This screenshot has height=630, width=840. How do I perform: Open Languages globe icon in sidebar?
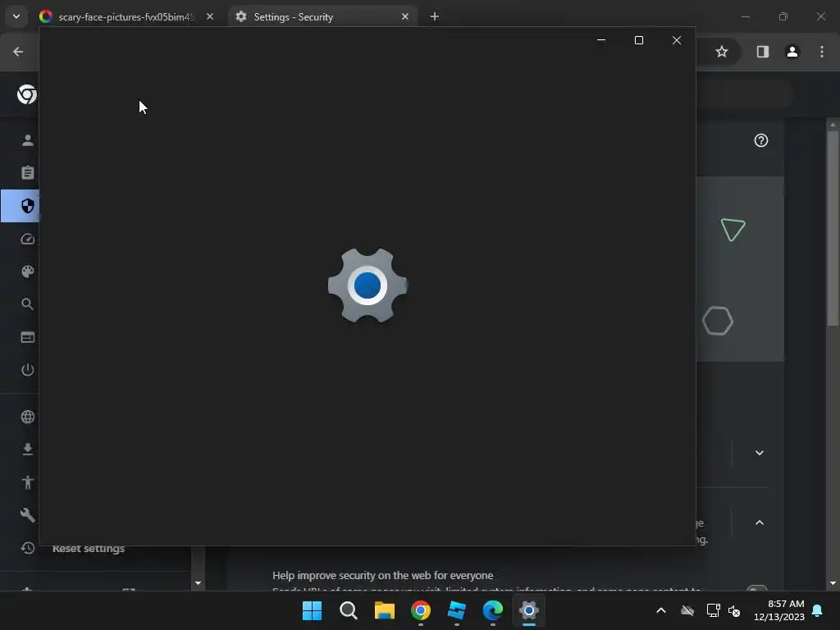(x=28, y=417)
